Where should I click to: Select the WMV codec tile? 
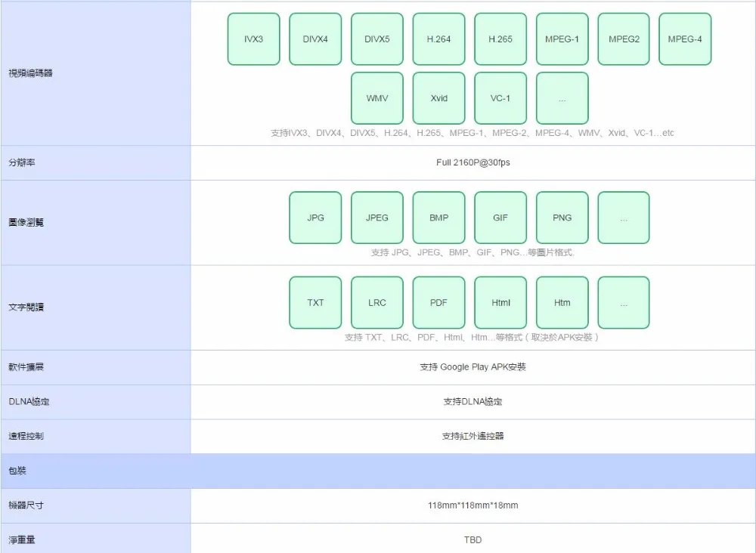pyautogui.click(x=377, y=98)
